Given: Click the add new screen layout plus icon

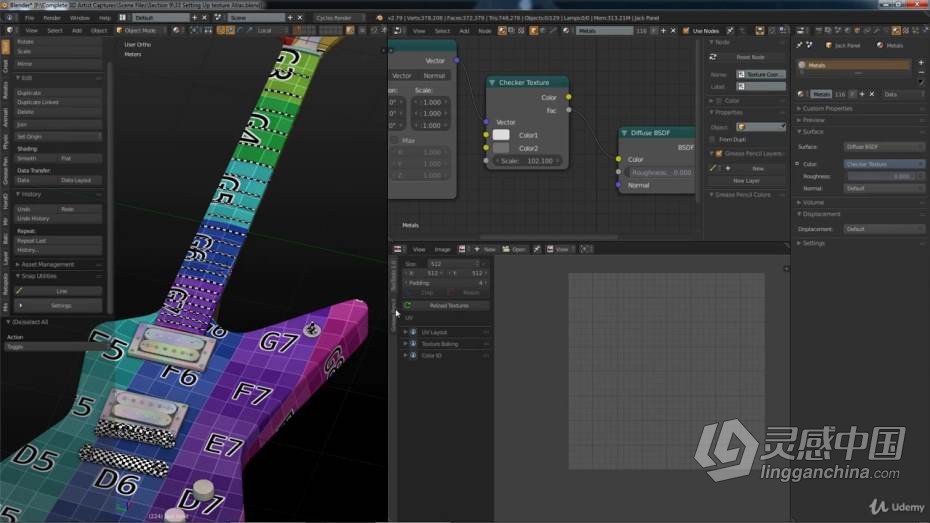Looking at the screenshot, I should click(x=195, y=18).
